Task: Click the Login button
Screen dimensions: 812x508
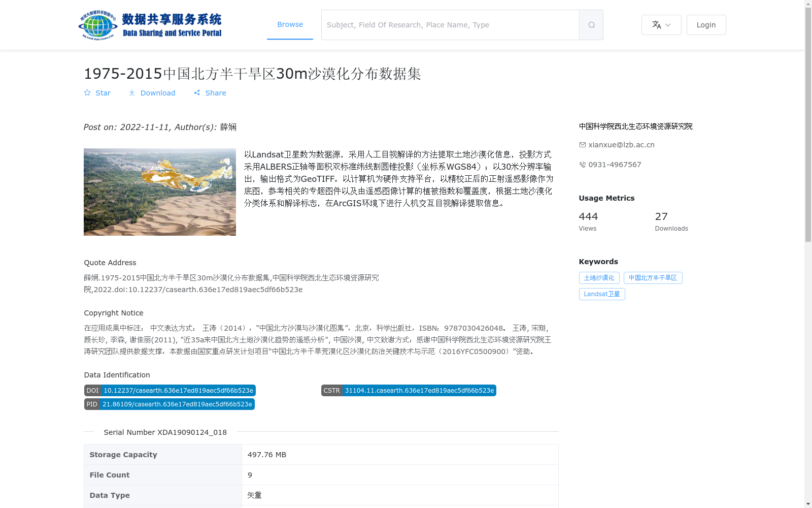Action: click(x=706, y=25)
